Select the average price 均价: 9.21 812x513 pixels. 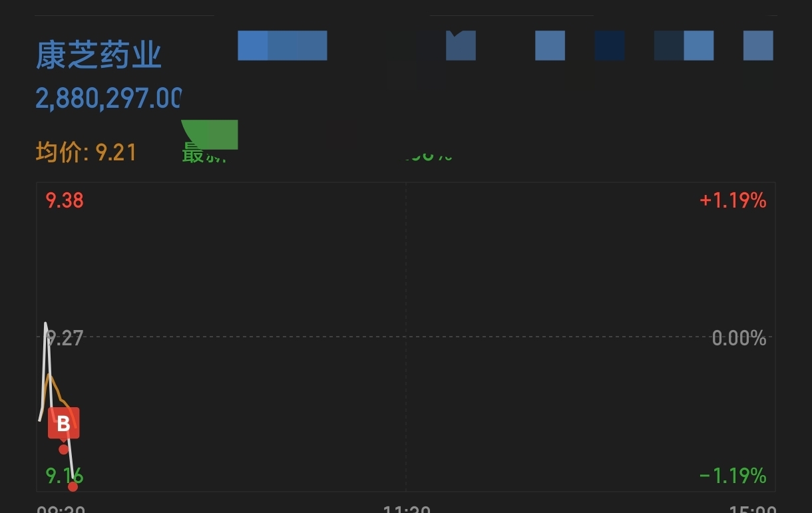click(x=87, y=152)
